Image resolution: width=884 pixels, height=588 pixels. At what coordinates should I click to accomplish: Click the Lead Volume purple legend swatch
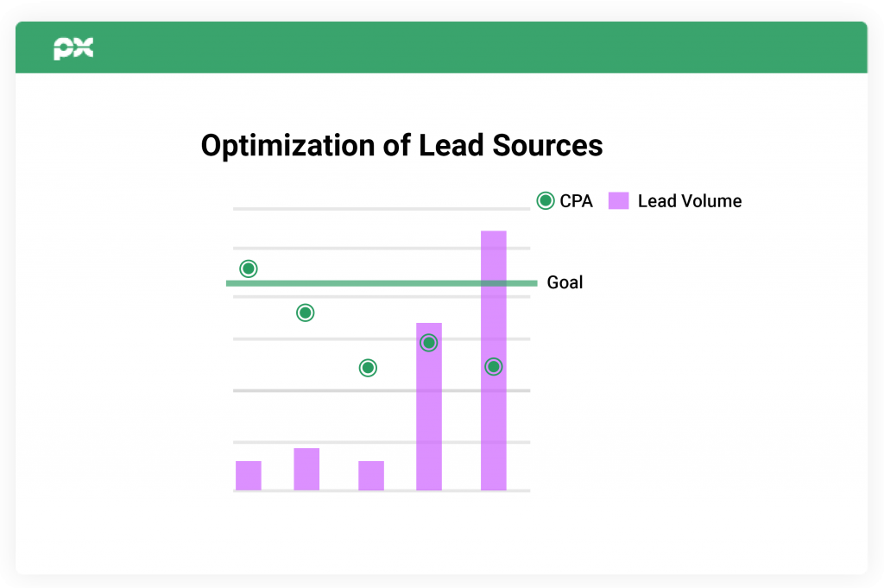(x=618, y=200)
